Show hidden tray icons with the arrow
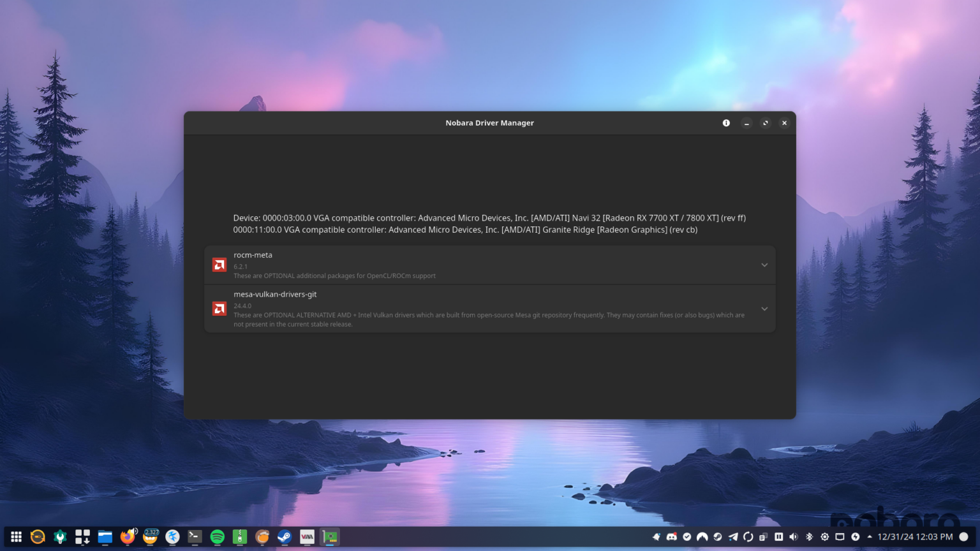 tap(870, 537)
